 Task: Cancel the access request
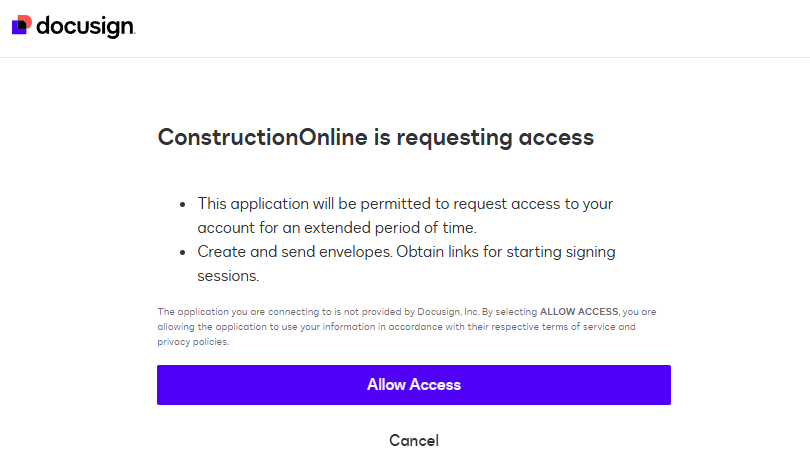(x=413, y=440)
